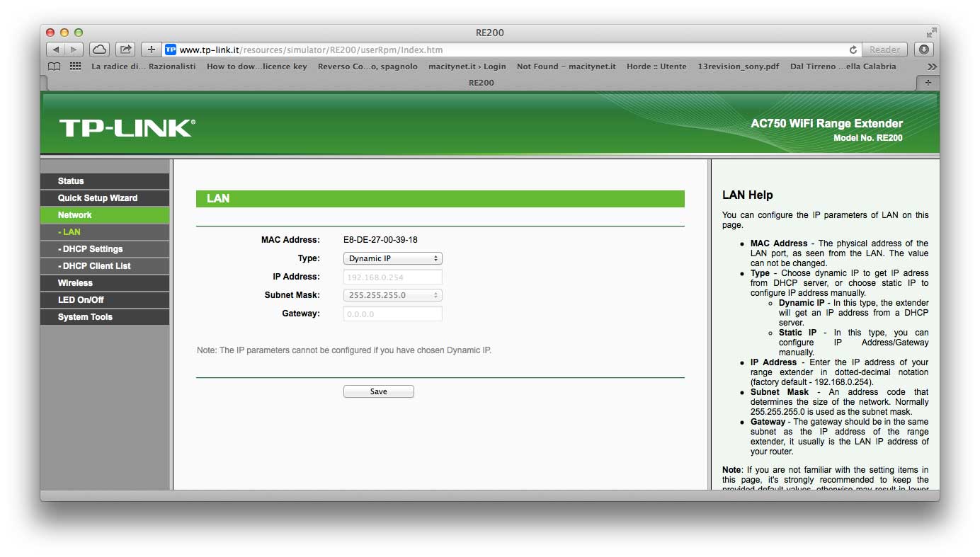Viewport: 980px width, 557px height.
Task: Click the MAC address value E8-DE-27-00-39-18
Action: [x=380, y=240]
